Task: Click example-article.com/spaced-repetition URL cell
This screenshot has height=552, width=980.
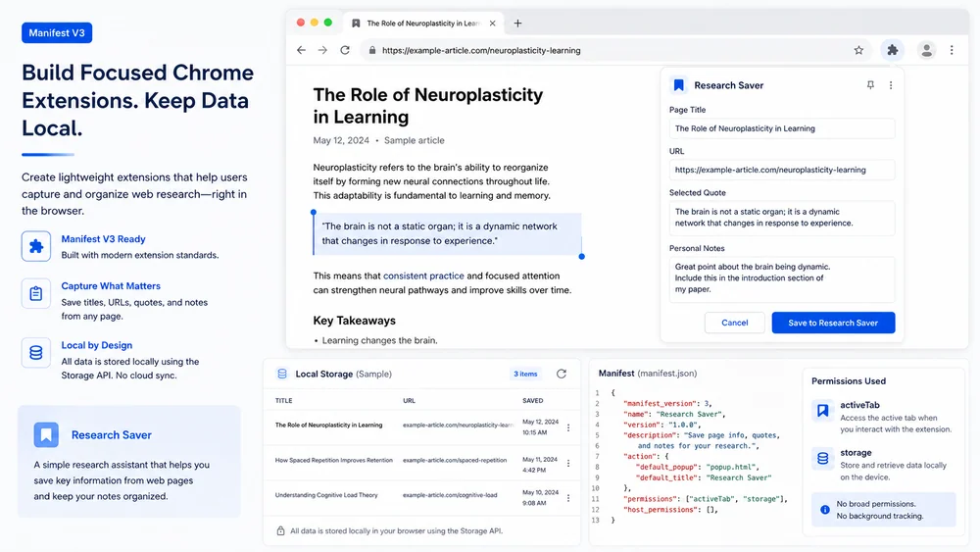Action: point(455,460)
